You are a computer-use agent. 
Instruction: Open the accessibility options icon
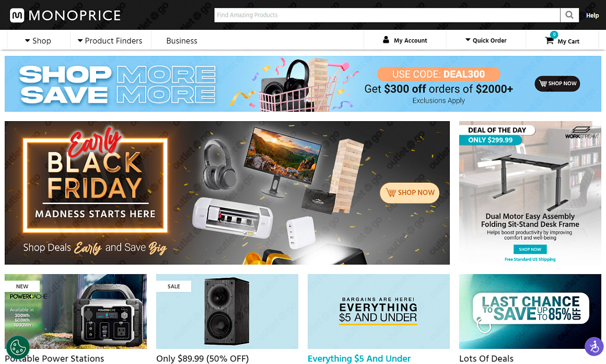click(x=593, y=347)
